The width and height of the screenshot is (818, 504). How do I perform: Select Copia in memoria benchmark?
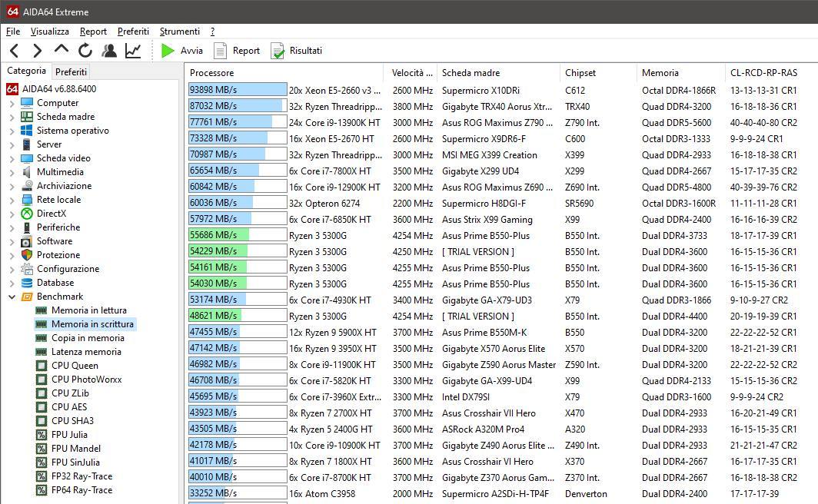pos(88,338)
